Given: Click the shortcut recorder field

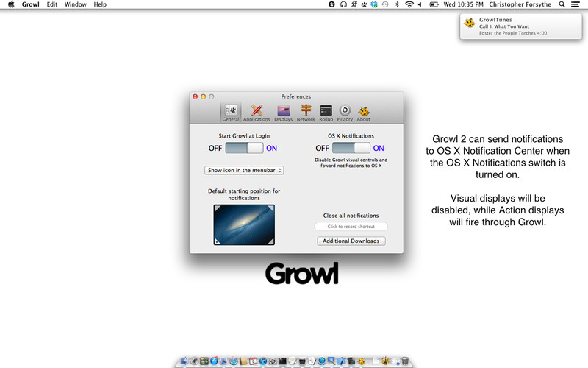Looking at the screenshot, I should [x=351, y=227].
